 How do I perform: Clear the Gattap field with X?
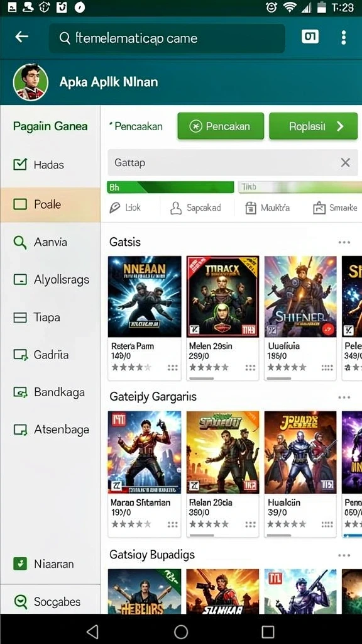(x=346, y=163)
